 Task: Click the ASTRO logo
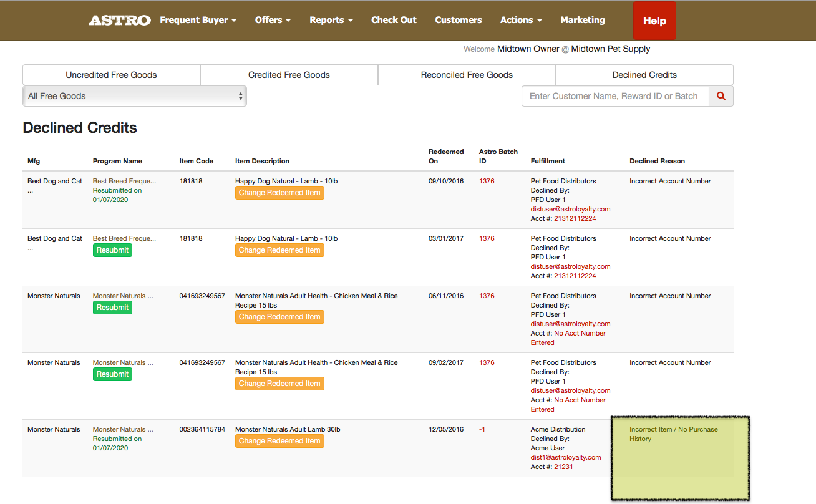(120, 20)
